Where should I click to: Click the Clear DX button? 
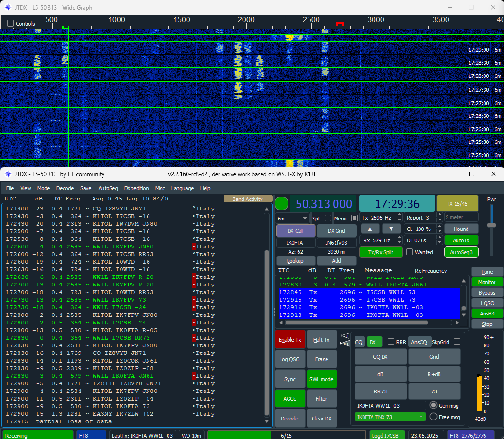pos(322,419)
